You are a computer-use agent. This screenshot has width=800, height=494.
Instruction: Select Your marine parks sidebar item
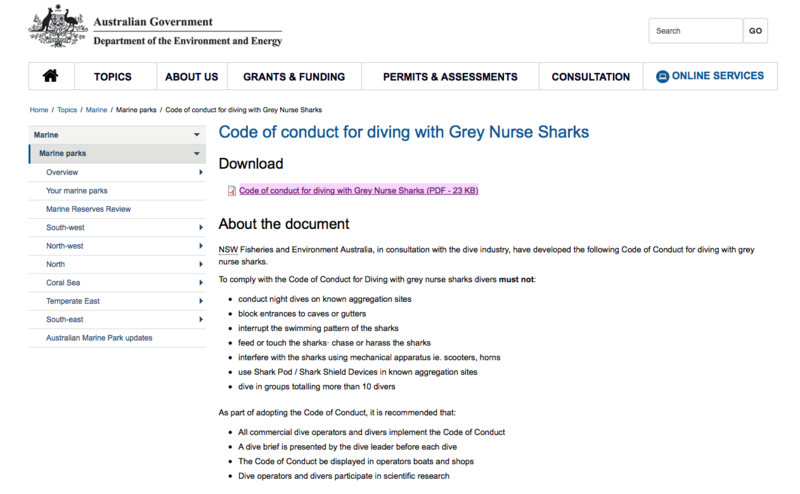(77, 190)
